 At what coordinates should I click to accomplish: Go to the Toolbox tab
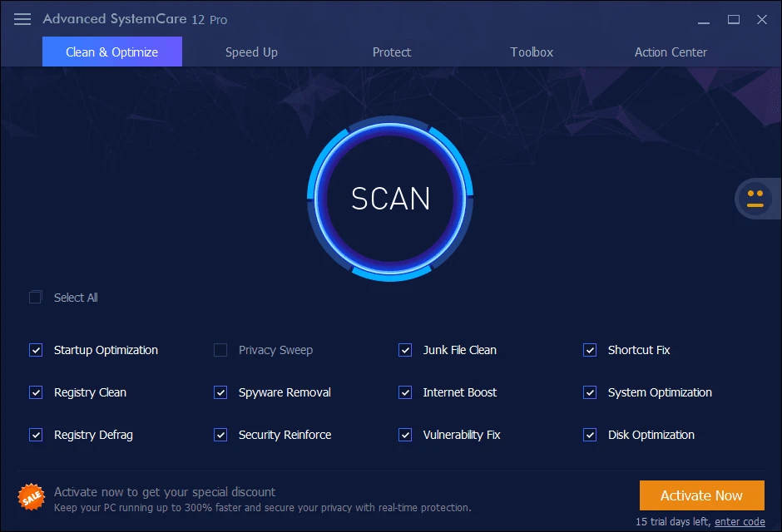pos(532,52)
